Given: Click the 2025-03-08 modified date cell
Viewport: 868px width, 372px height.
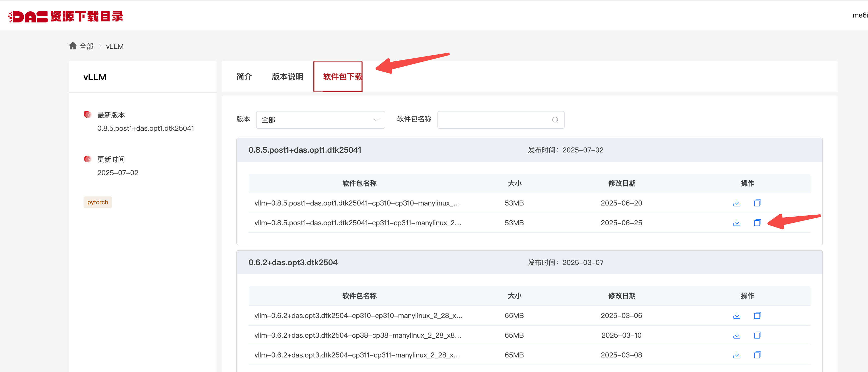Looking at the screenshot, I should click(x=621, y=355).
